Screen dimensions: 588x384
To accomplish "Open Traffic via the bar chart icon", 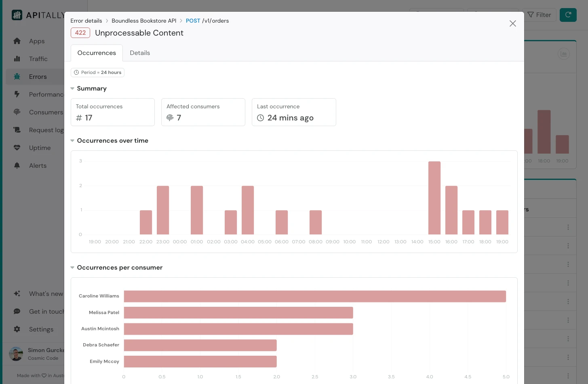I will point(17,59).
